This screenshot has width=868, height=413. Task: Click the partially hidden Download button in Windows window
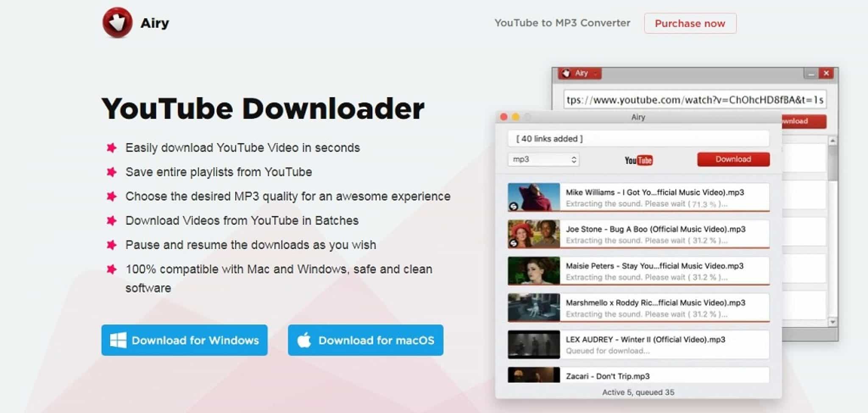[804, 121]
